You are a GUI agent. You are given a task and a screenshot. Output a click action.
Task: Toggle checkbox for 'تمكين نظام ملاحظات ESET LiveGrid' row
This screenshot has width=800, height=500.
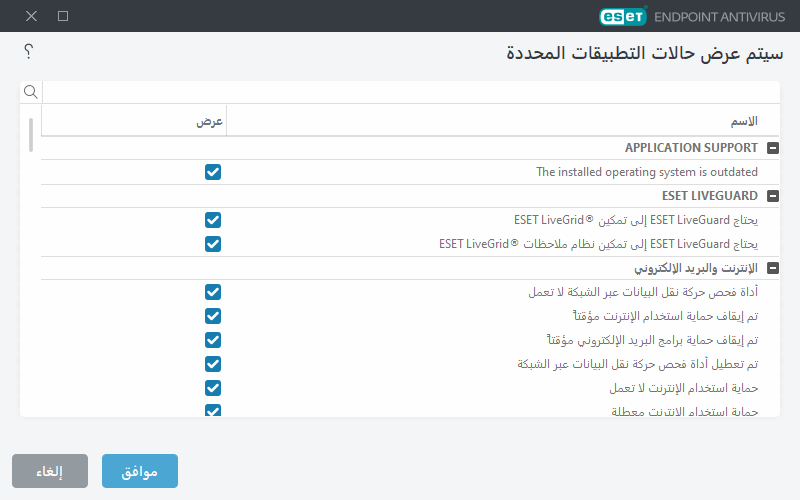point(213,244)
